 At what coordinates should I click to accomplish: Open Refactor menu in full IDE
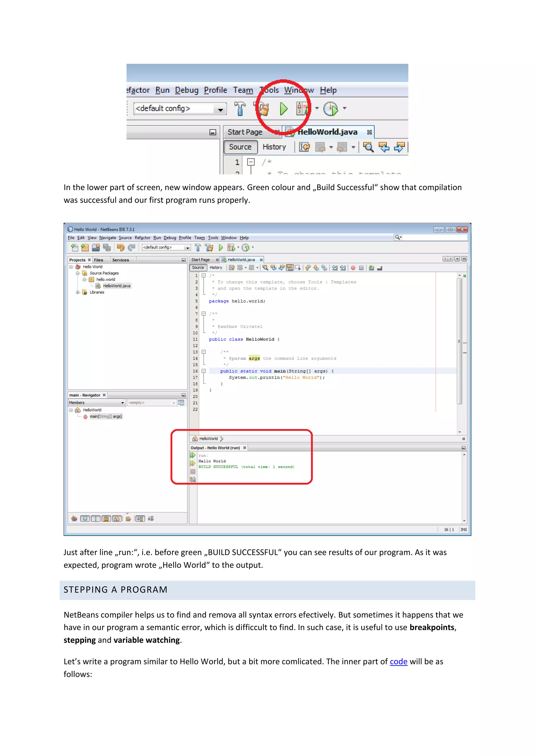(x=142, y=238)
